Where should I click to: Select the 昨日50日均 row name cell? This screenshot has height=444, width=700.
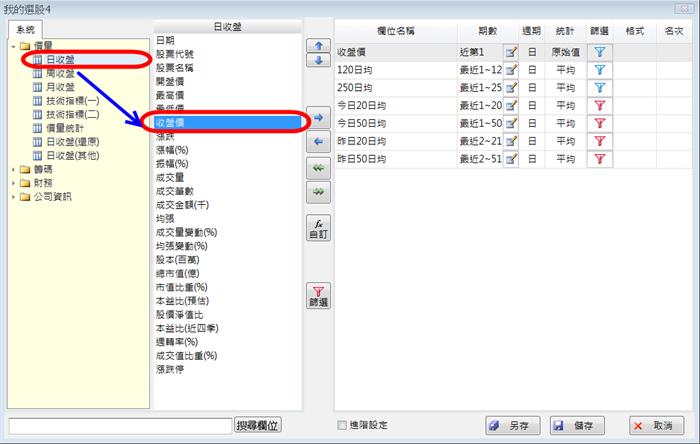pyautogui.click(x=396, y=159)
